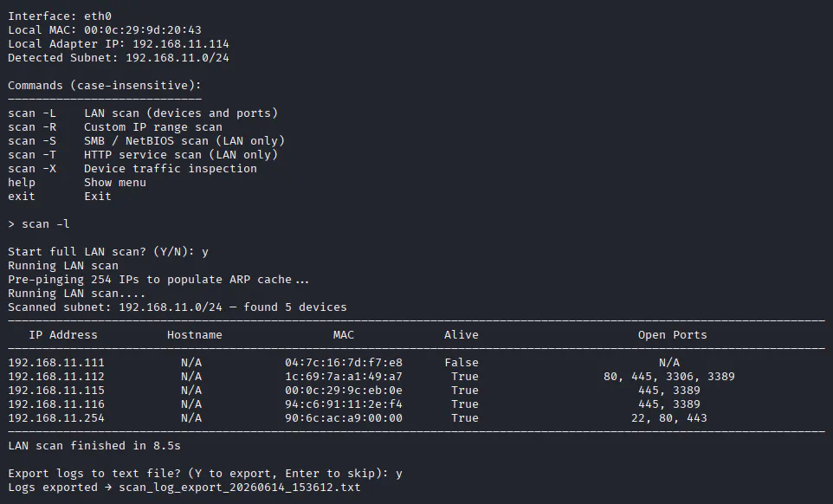The height and width of the screenshot is (504, 833).
Task: Click the 'help' Show menu command
Action: 77,182
